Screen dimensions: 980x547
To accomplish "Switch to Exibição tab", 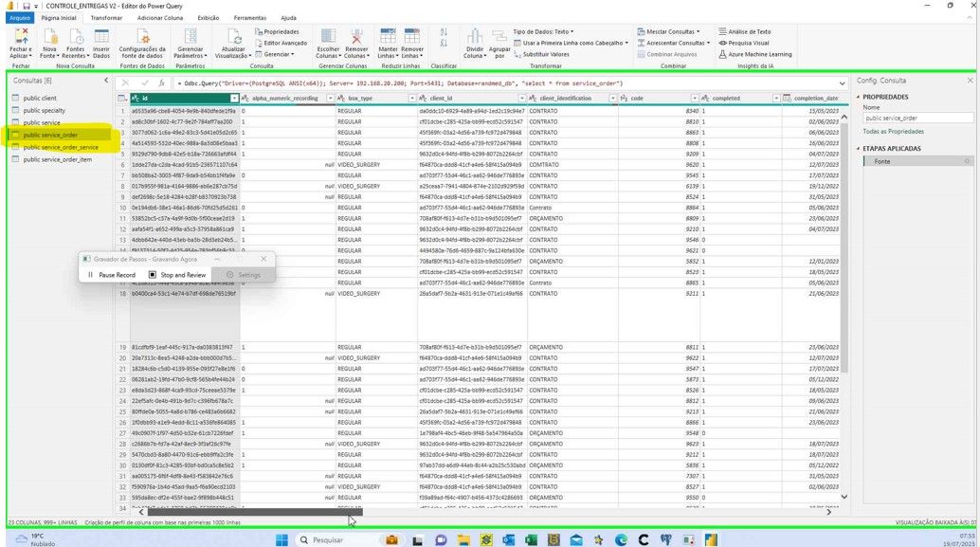I will coord(209,18).
